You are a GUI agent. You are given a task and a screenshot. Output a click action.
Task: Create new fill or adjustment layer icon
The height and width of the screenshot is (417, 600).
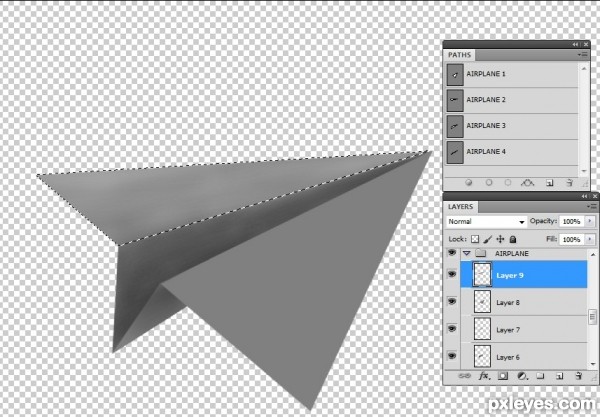click(522, 376)
